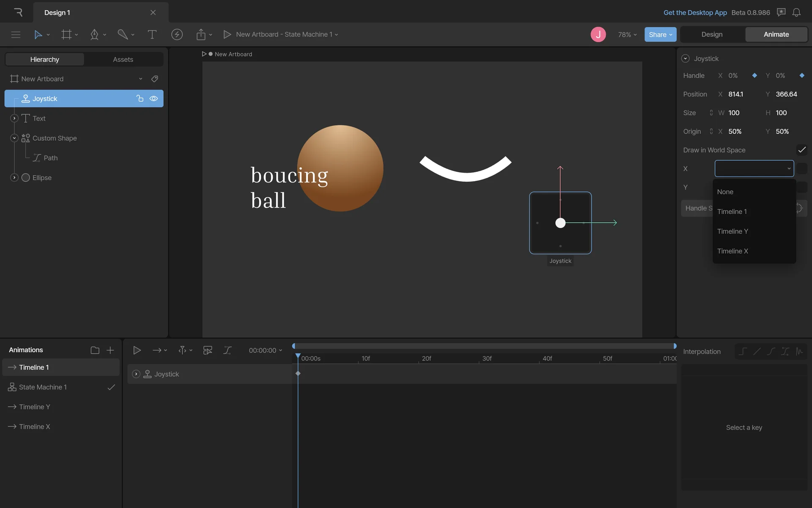Click the Handle X keyframe diamond
Screen dimensions: 812x508
coord(754,75)
